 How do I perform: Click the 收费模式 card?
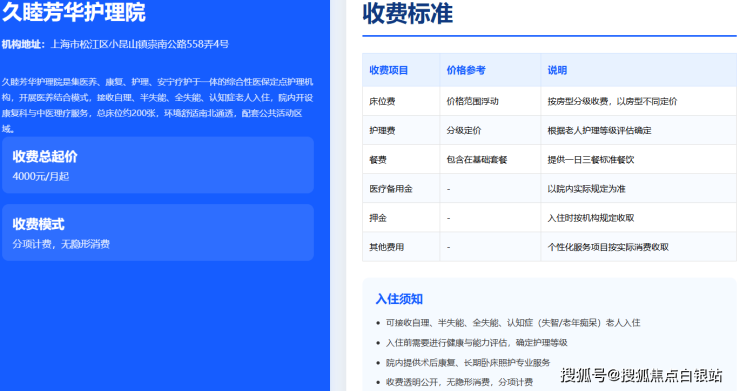pyautogui.click(x=158, y=232)
